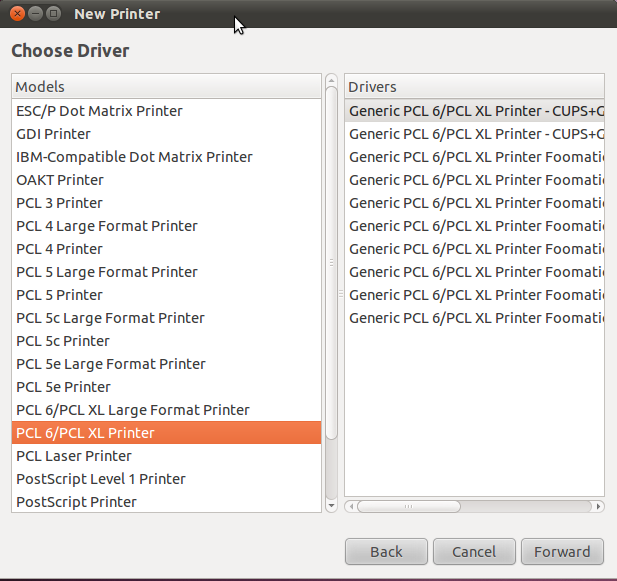Maximize the New Printer dialog
The image size is (617, 581).
pyautogui.click(x=54, y=14)
